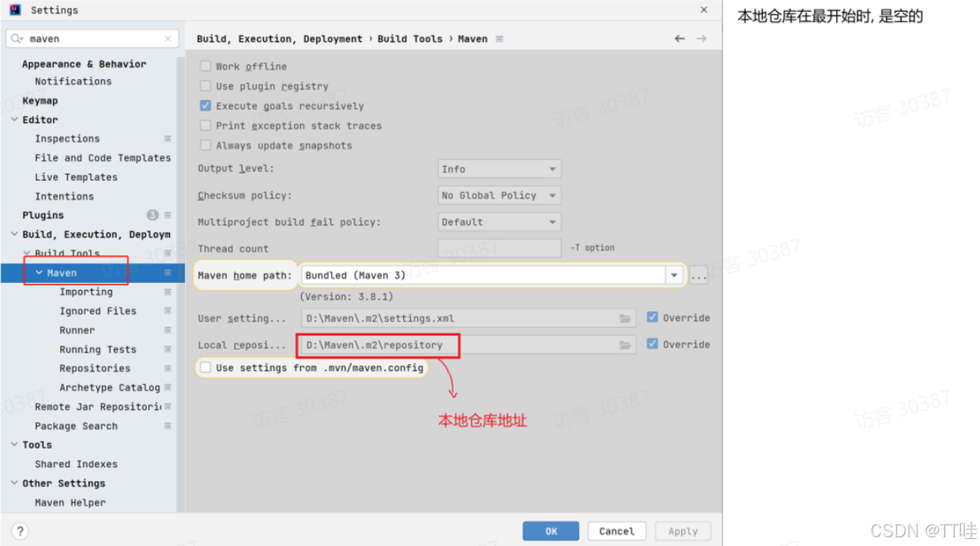Open the Output level dropdown

(499, 169)
